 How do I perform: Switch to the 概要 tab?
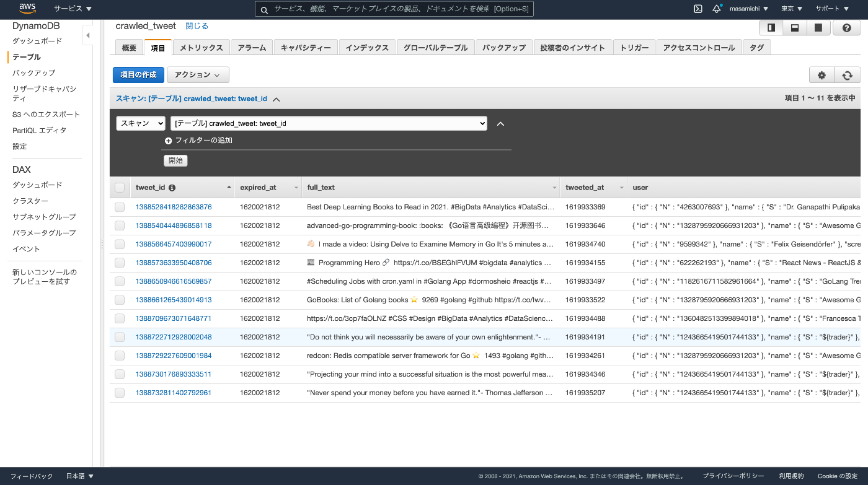tap(129, 48)
